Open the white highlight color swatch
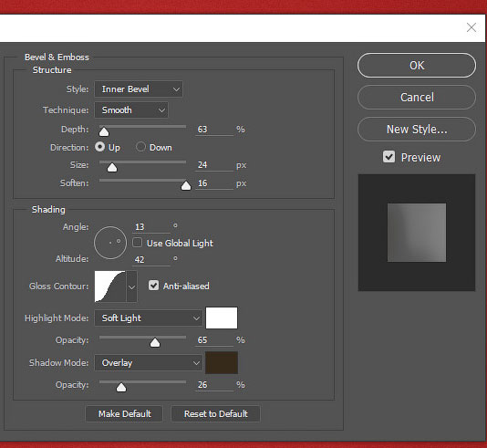 [x=222, y=318]
